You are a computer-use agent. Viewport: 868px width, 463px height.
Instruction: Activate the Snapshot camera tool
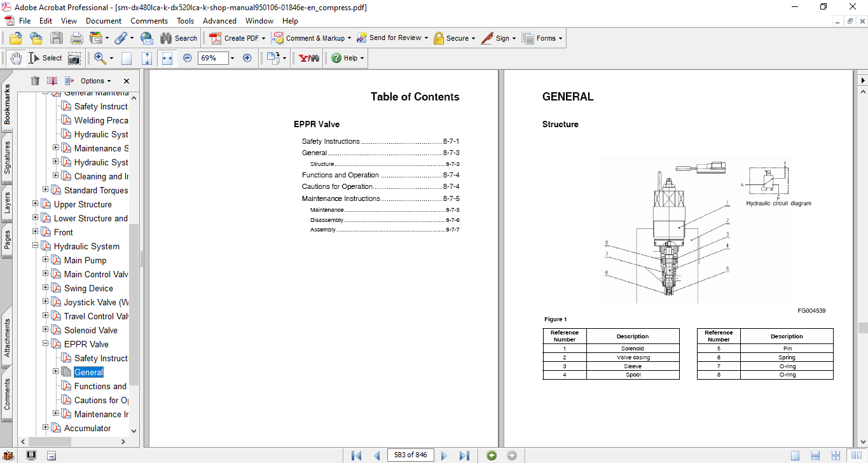(x=74, y=58)
